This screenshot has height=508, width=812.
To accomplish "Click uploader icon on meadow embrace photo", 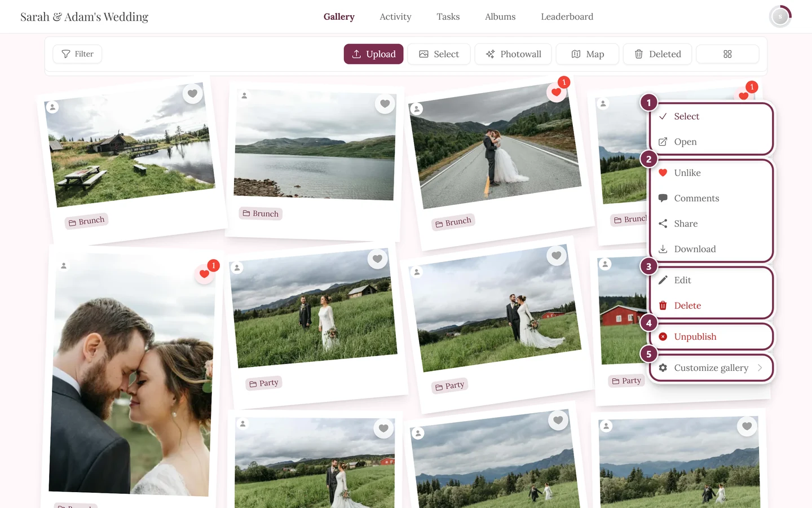I will coord(417,273).
